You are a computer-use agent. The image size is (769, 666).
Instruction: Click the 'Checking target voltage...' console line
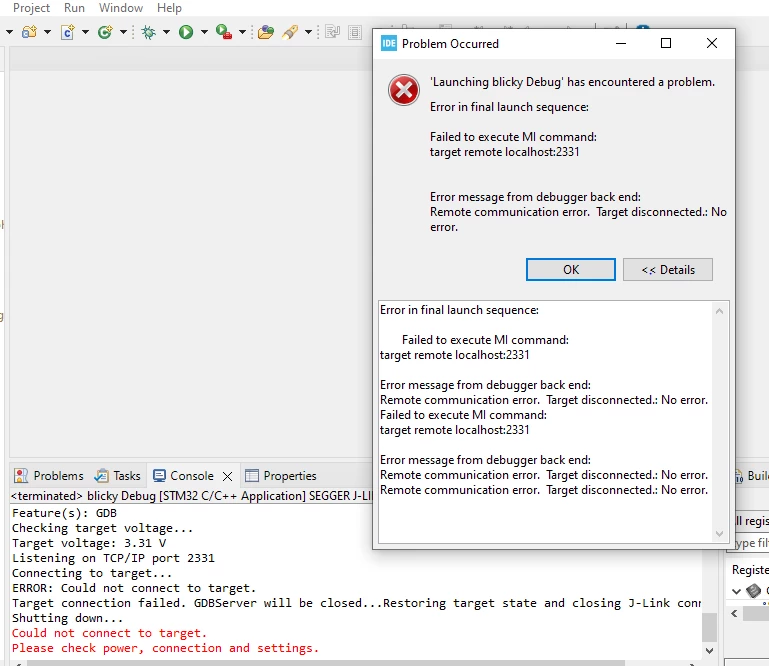click(x=103, y=528)
